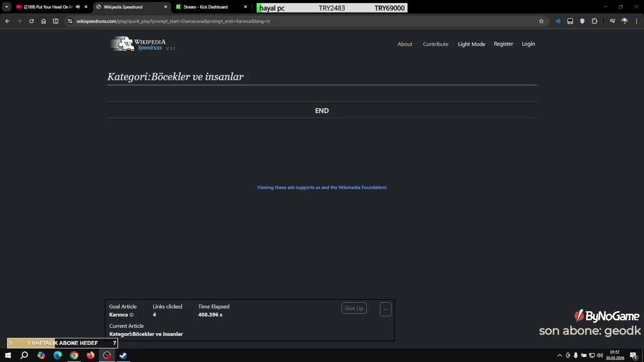The width and height of the screenshot is (644, 362).
Task: Open the taskbar clock and date
Action: pos(615,355)
